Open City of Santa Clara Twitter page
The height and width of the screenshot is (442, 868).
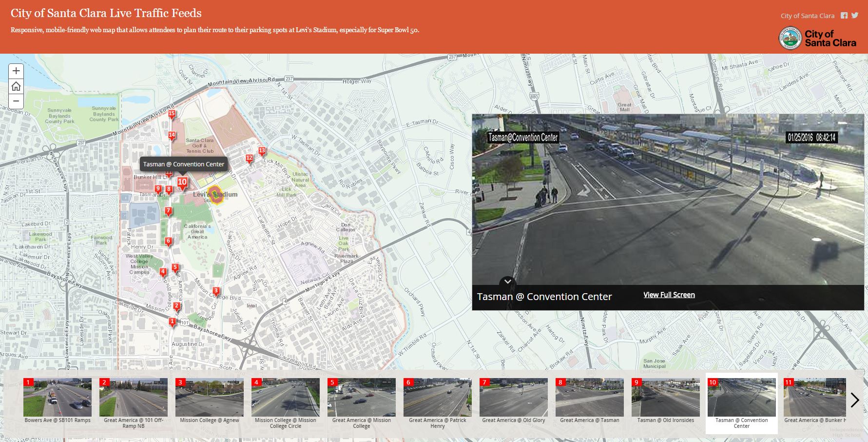point(855,16)
